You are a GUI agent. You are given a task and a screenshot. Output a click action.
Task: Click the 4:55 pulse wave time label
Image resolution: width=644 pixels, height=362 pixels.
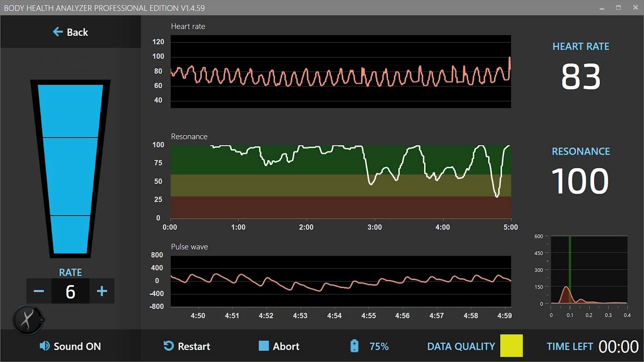coord(368,316)
